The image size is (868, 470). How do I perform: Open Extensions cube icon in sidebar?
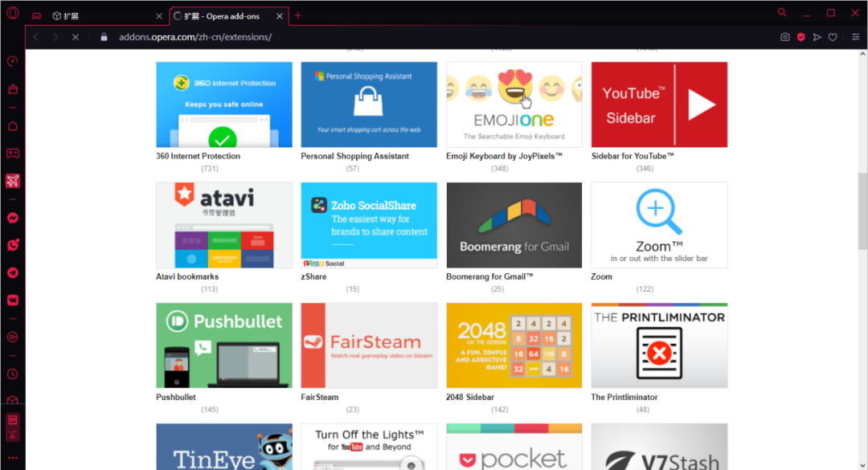point(13,400)
